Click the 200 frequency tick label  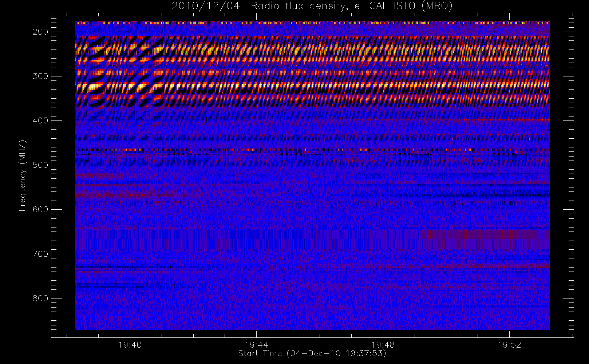click(40, 32)
